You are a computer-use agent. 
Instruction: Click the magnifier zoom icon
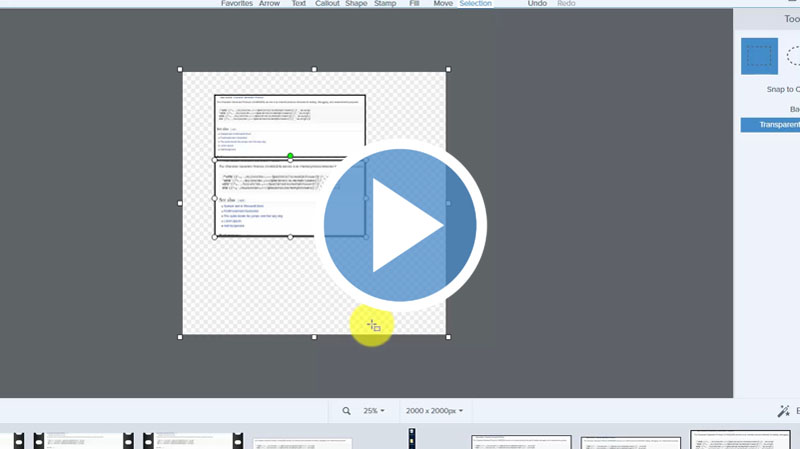pyautogui.click(x=347, y=411)
